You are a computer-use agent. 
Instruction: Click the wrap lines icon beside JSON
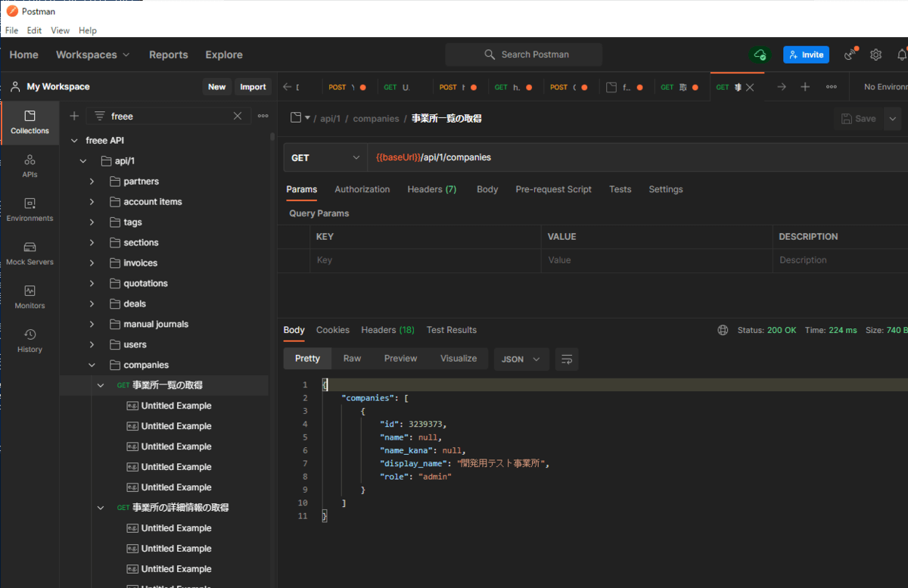567,359
